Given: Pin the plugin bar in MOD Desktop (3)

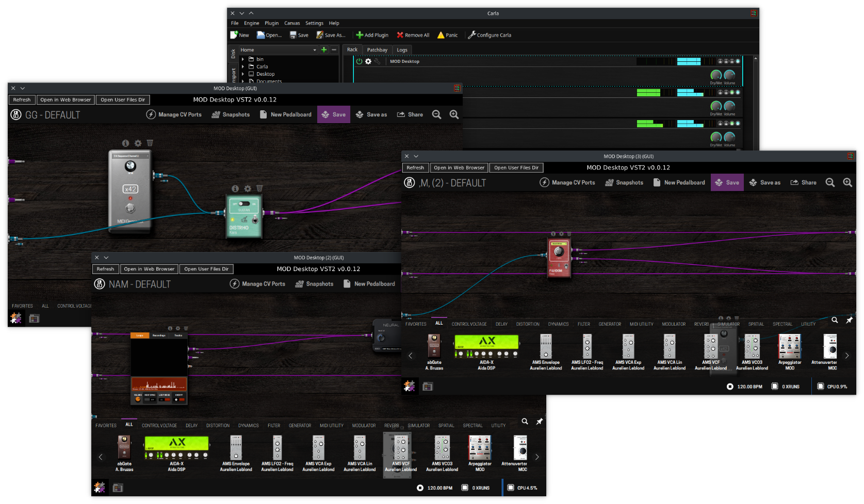Looking at the screenshot, I should tap(849, 320).
